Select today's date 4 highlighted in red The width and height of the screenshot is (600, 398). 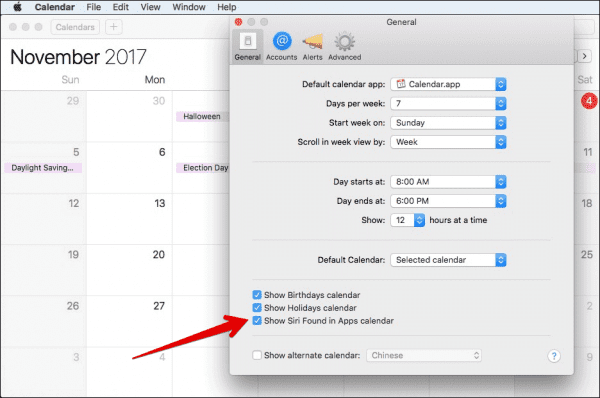[589, 101]
